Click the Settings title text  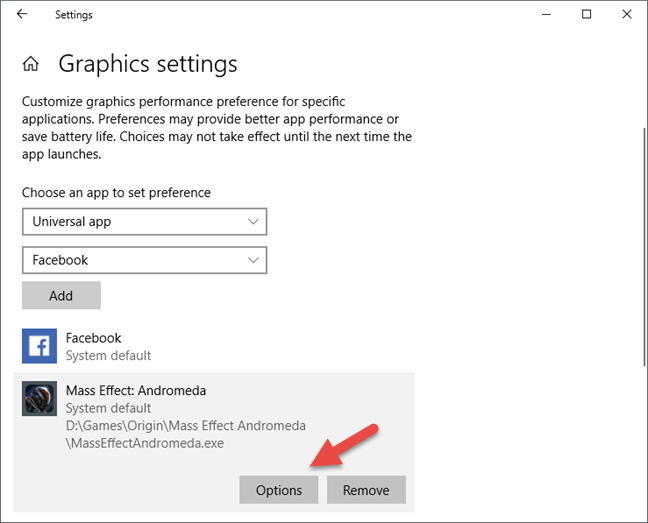coord(74,15)
